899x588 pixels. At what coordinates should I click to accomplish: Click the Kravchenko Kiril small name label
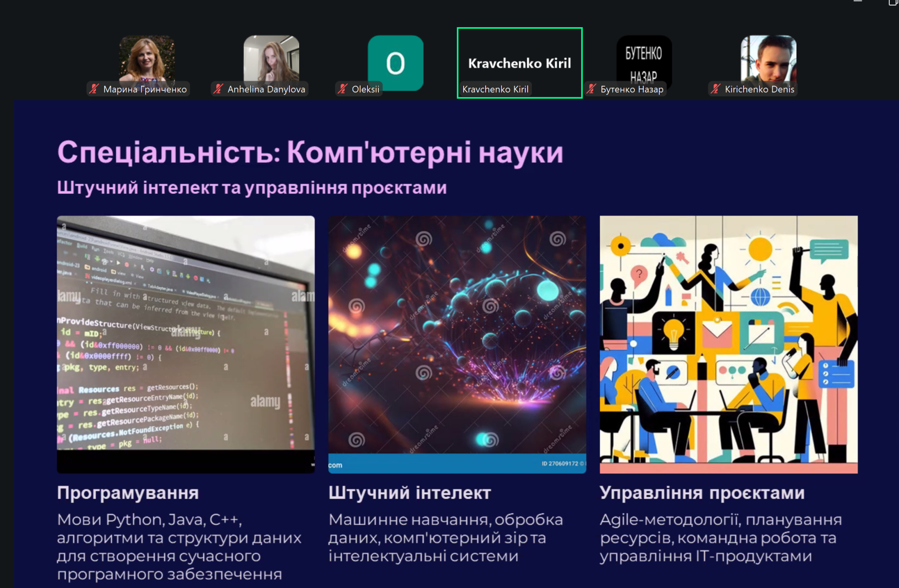[x=495, y=89]
